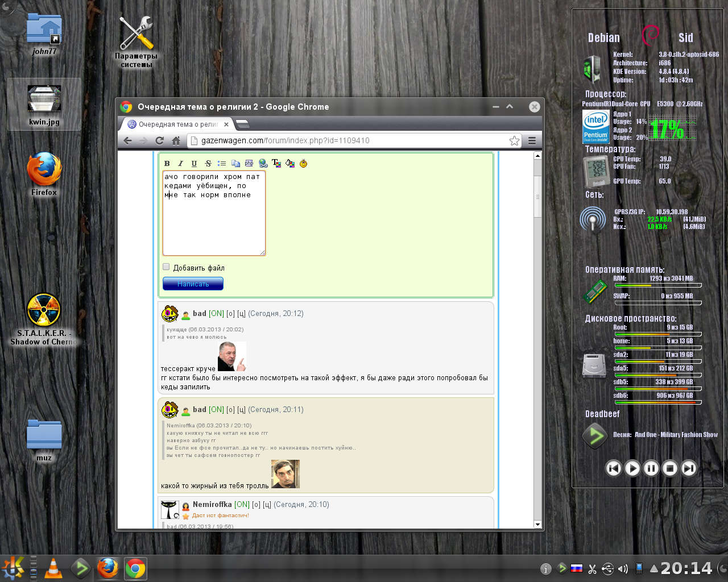Open muz folder on desktop

(44, 440)
